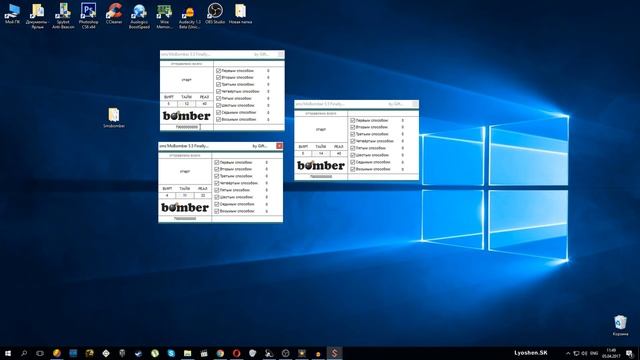Image resolution: width=640 pixels, height=360 pixels.
Task: Open the Windows Start menu
Action: (8, 353)
